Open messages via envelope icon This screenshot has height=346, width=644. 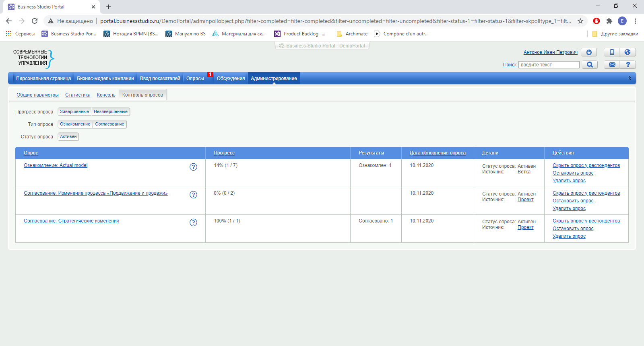[x=612, y=65]
